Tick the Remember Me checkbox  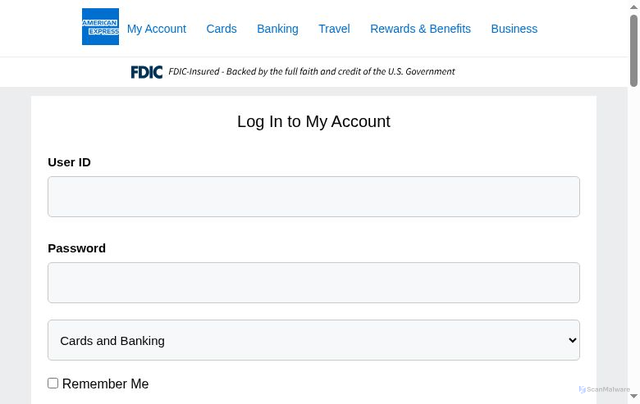point(53,383)
